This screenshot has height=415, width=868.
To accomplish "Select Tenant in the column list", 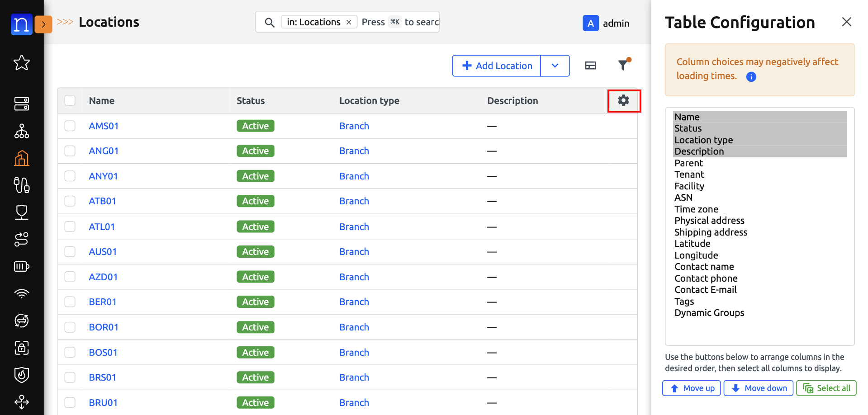I will (x=689, y=174).
